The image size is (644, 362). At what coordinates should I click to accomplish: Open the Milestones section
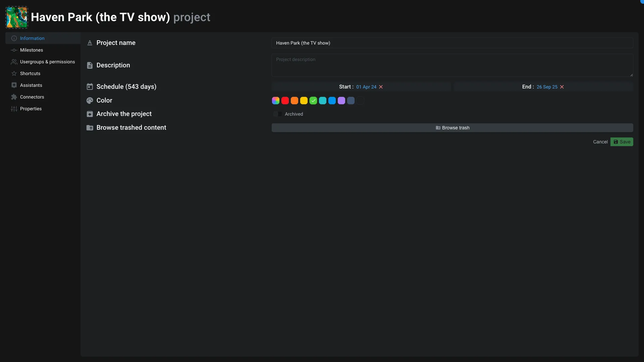coord(32,50)
